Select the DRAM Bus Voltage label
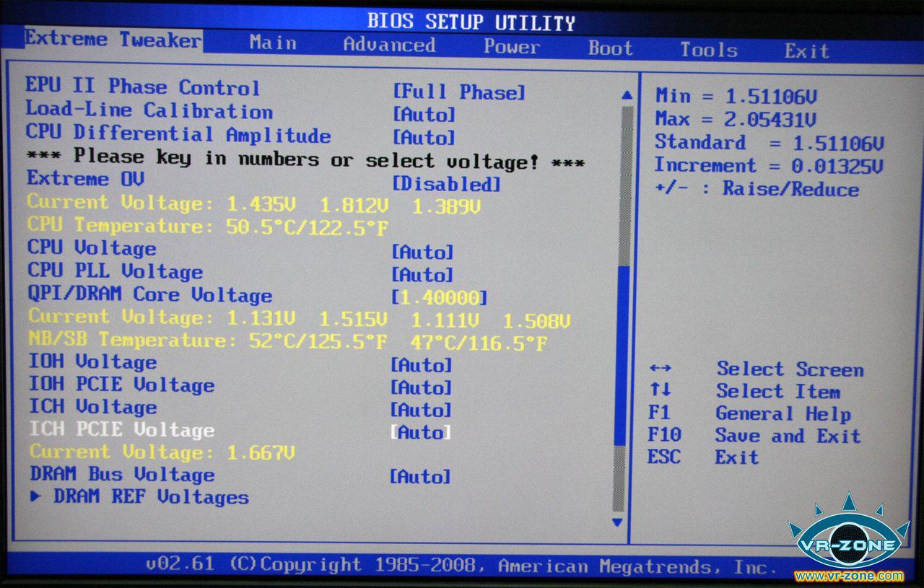924x588 pixels. pyautogui.click(x=122, y=474)
